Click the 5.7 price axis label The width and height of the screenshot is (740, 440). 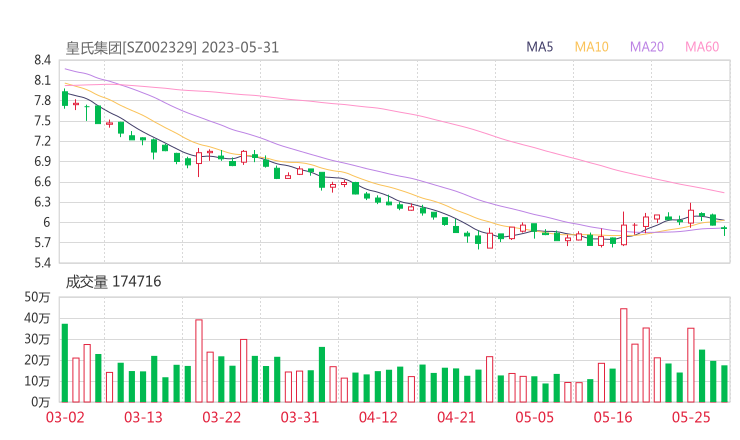coord(42,243)
